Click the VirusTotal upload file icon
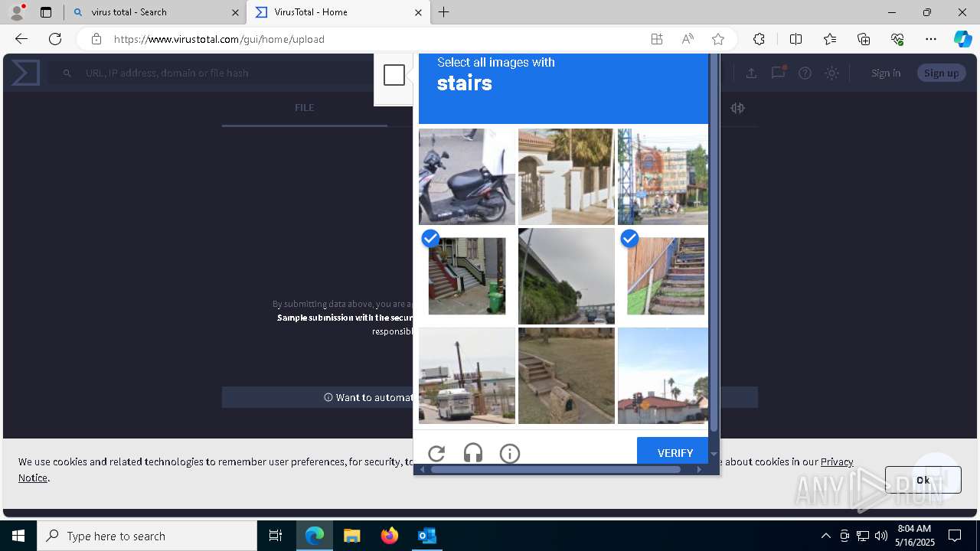The image size is (980, 551). [751, 73]
